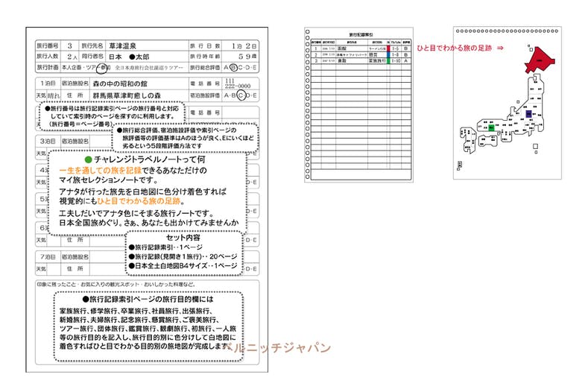Screen dimensions: 588x392
Task: Click the red color cell in index table
Action: 388,48
